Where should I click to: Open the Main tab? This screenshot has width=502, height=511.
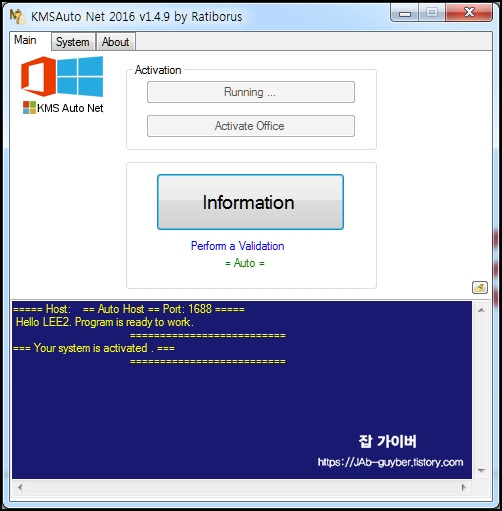(x=30, y=41)
